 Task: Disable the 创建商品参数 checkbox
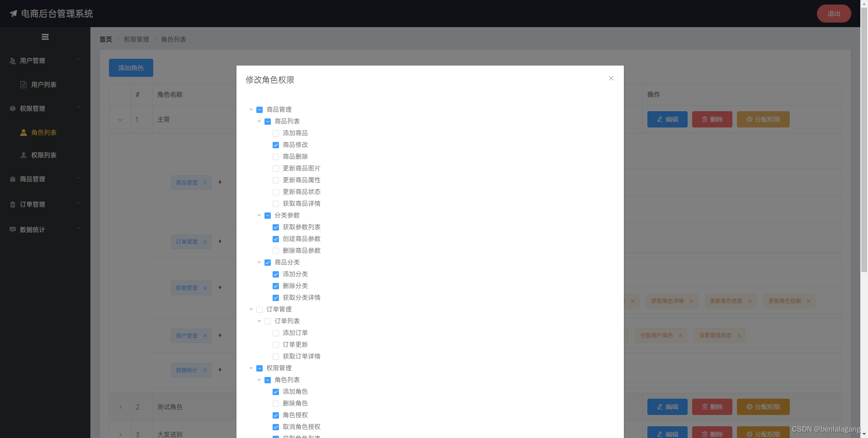tap(276, 239)
